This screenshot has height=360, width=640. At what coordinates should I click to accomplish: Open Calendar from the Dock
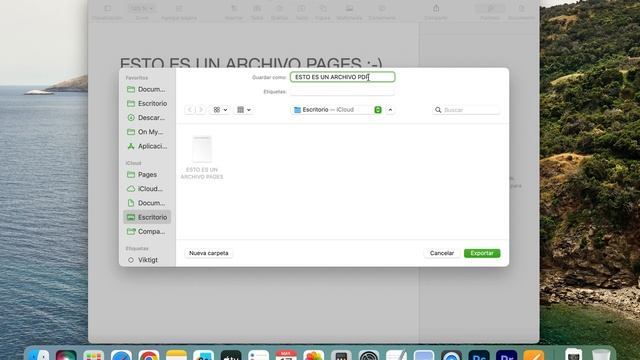tap(286, 355)
